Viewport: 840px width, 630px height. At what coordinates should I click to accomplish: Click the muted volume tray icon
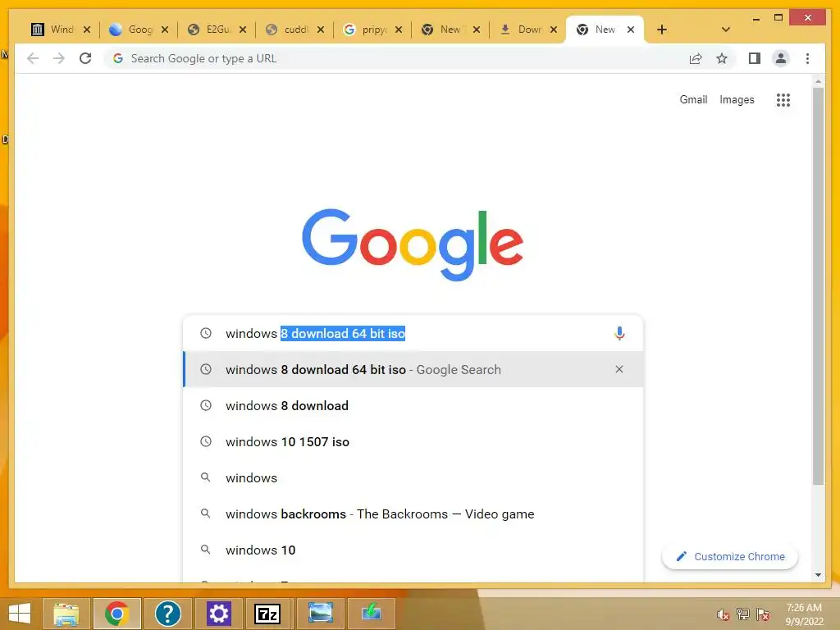(x=723, y=614)
